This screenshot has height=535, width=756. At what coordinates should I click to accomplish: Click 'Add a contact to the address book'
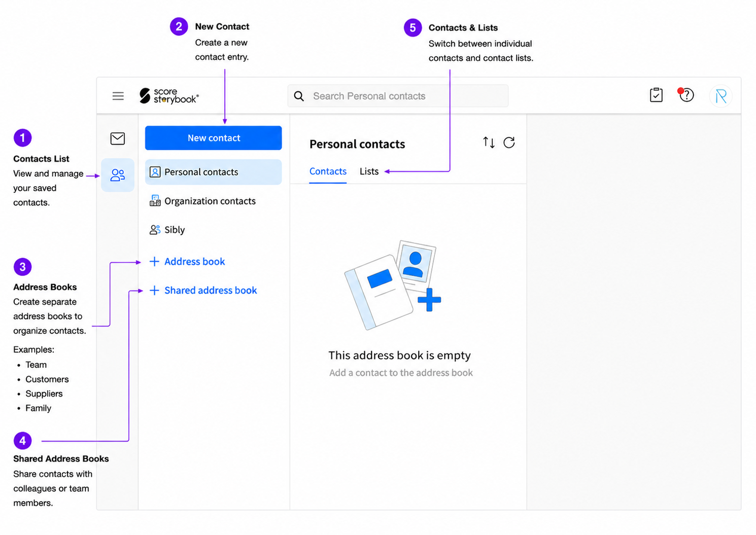401,373
